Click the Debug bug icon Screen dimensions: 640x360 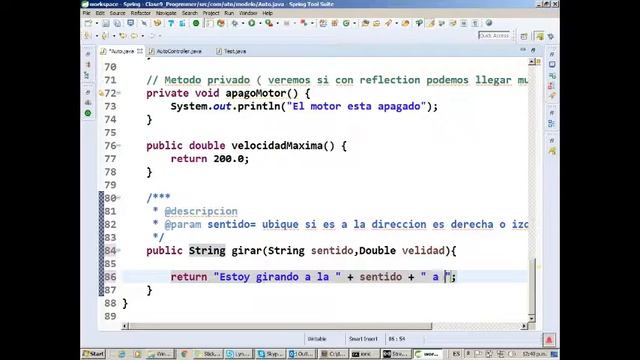coord(235,23)
